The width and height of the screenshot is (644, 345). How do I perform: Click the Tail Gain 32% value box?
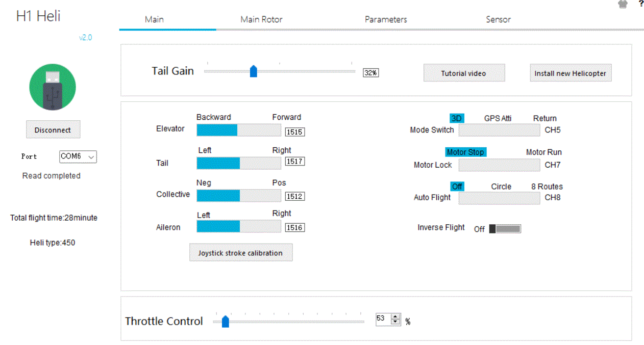[x=371, y=73]
